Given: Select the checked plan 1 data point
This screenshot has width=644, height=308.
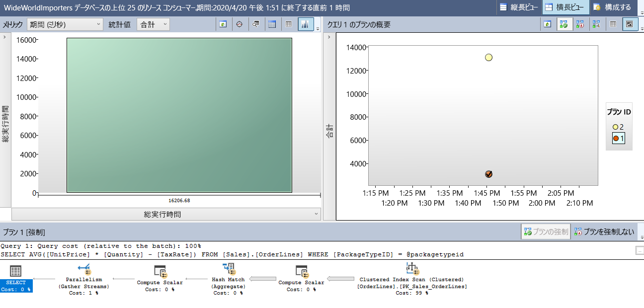Looking at the screenshot, I should click(x=488, y=174).
